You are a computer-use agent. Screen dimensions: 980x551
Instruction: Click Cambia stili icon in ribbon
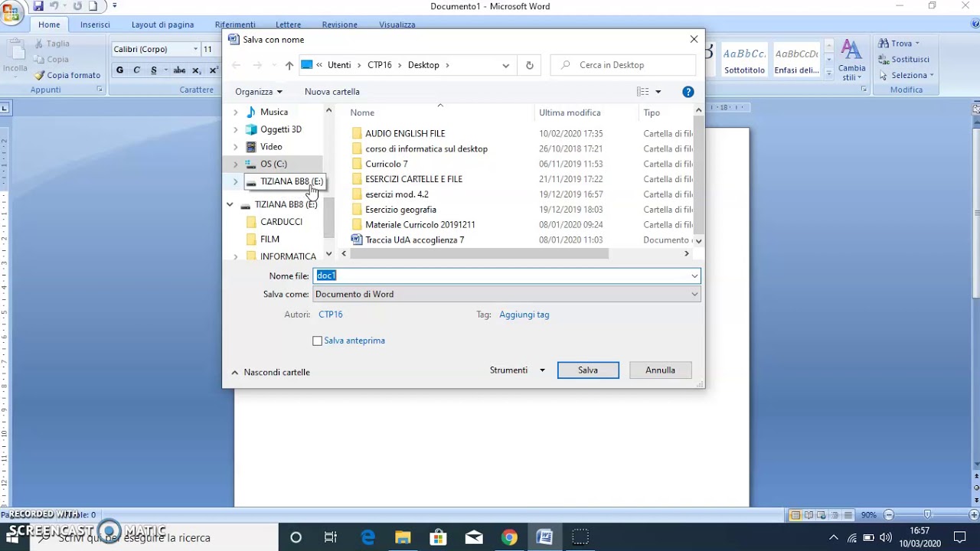coord(851,60)
